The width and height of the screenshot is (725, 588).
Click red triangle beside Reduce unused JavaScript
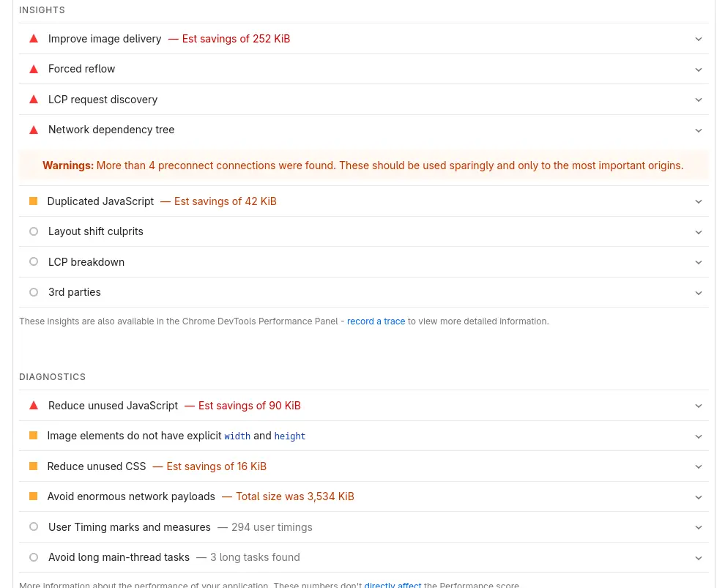(34, 406)
